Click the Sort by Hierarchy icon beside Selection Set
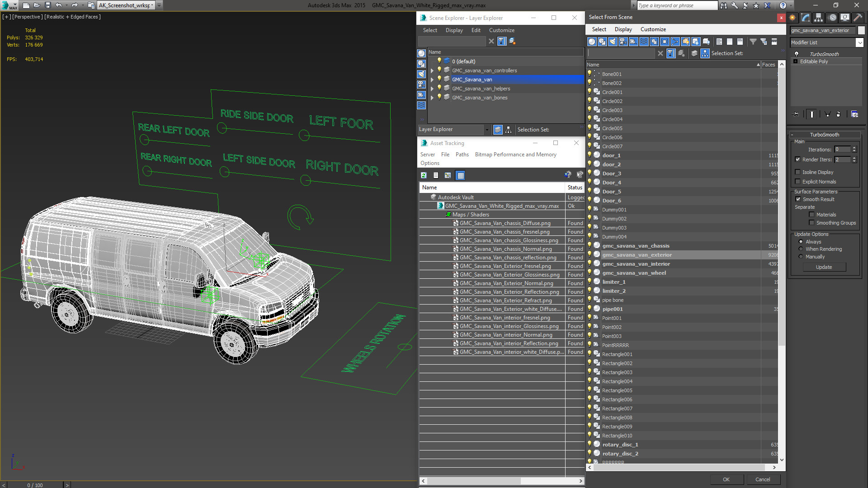This screenshot has height=488, width=868. pos(705,53)
